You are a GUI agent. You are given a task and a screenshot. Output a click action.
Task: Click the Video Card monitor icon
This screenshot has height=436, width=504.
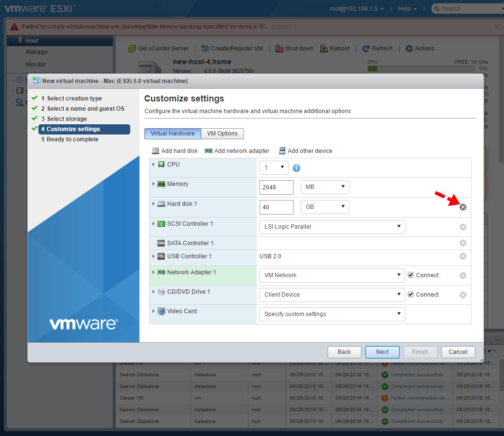coord(161,311)
